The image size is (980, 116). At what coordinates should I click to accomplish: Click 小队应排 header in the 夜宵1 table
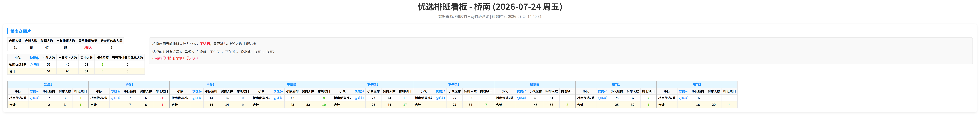tap(617, 91)
